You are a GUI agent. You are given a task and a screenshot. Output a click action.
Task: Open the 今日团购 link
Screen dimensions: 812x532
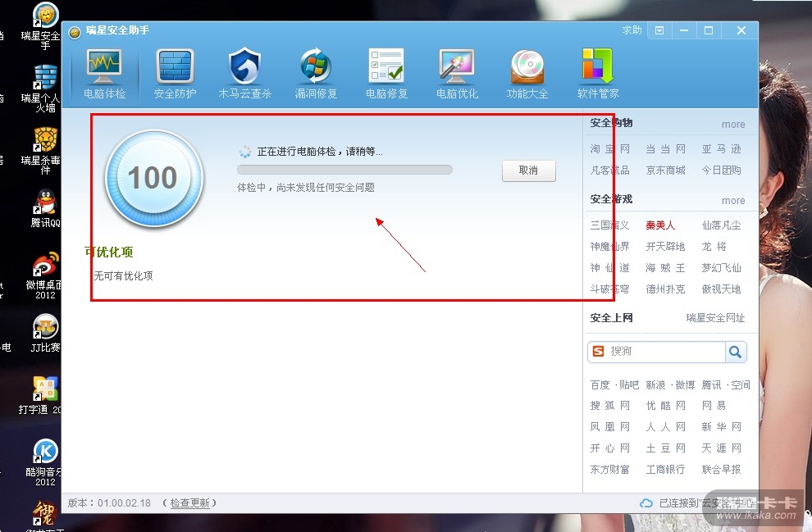(x=722, y=171)
